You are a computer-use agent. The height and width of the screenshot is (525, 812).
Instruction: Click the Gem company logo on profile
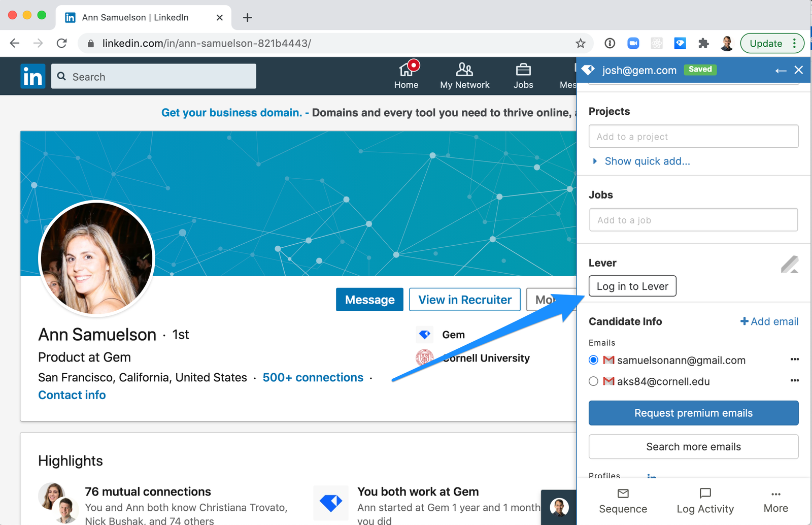pyautogui.click(x=425, y=334)
